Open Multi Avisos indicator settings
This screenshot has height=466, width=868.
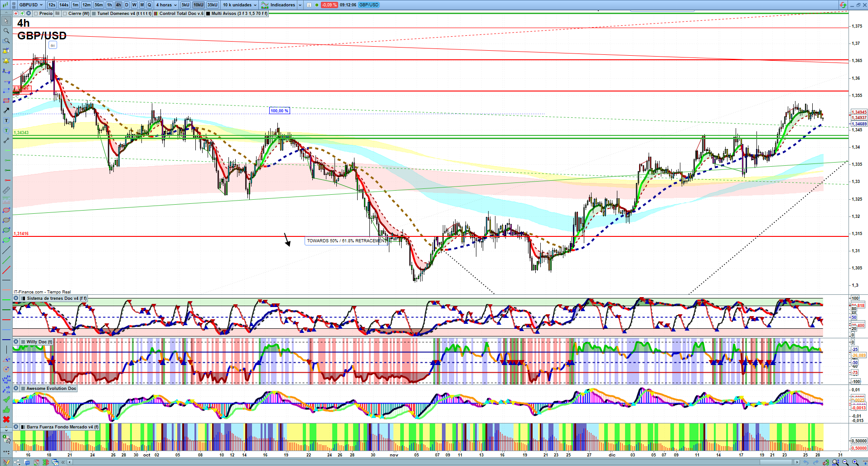(x=237, y=14)
